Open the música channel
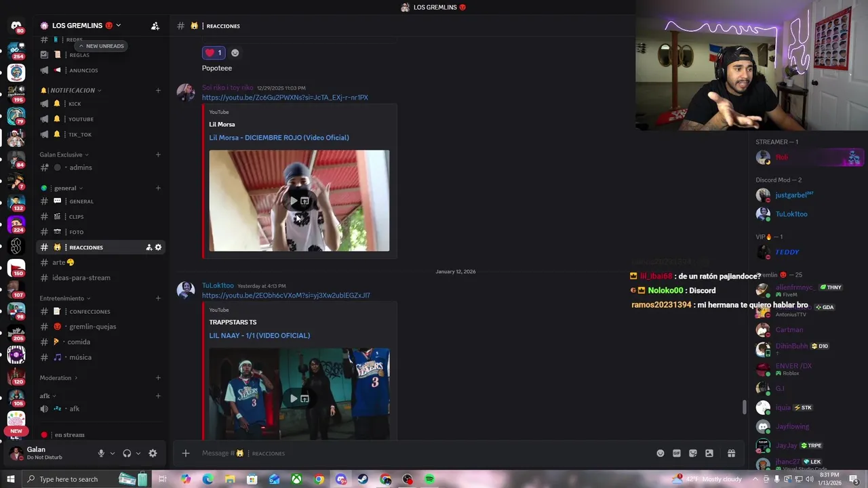Image resolution: width=868 pixels, height=488 pixels. (100, 357)
